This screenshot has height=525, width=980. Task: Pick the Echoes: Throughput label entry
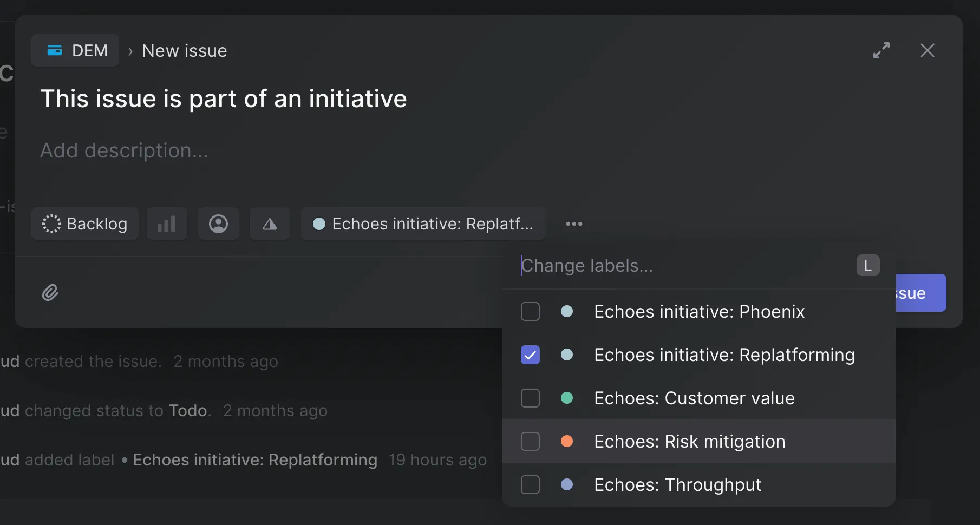[699, 484]
